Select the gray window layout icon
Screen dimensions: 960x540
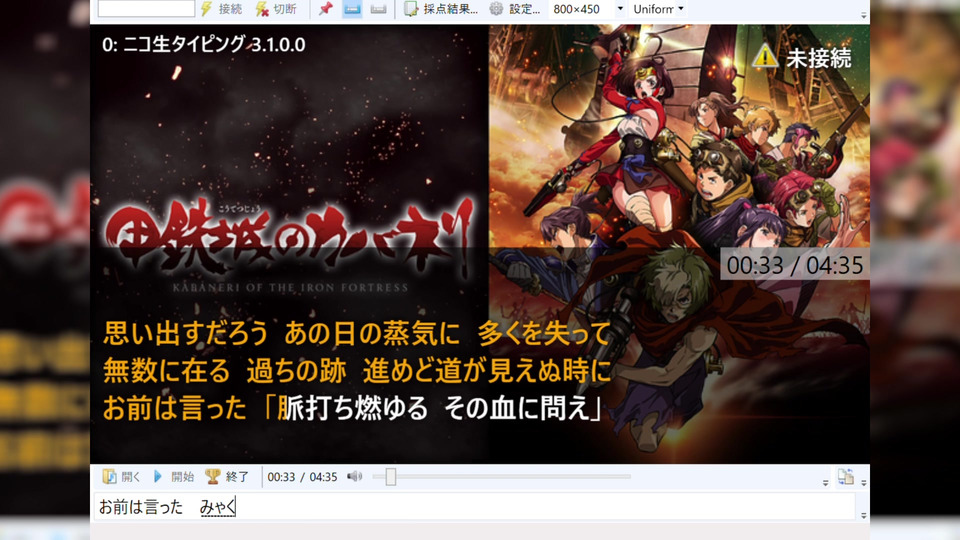tap(378, 9)
